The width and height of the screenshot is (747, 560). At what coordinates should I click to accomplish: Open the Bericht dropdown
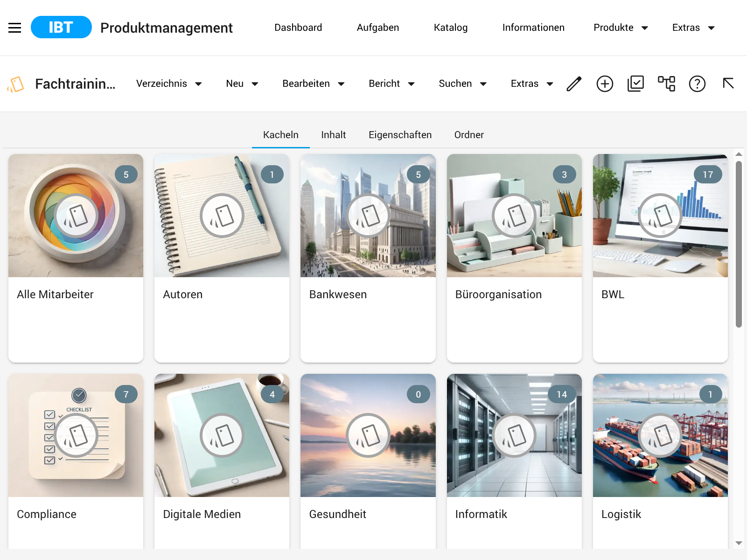tap(392, 84)
